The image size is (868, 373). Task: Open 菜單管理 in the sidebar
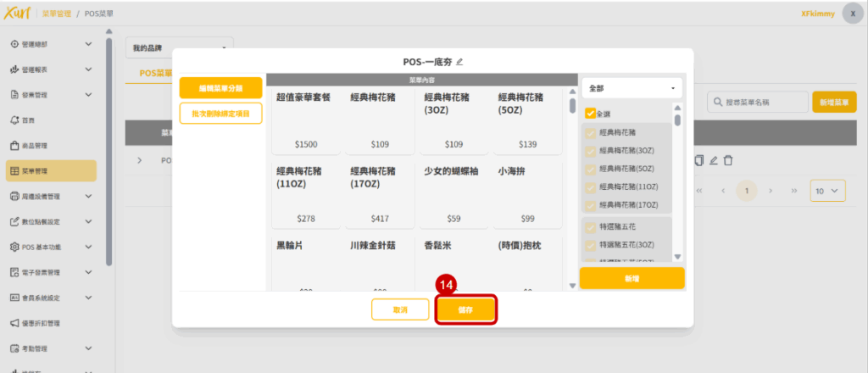point(51,170)
